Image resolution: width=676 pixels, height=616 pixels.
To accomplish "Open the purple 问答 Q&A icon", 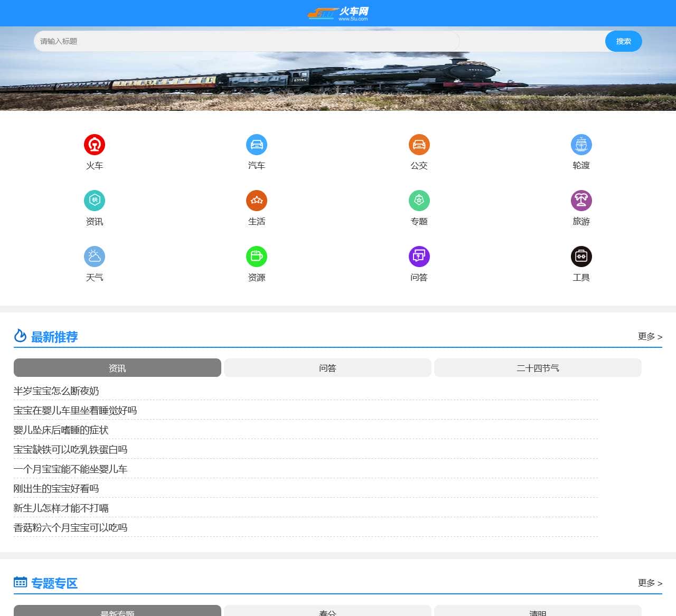I will (419, 257).
